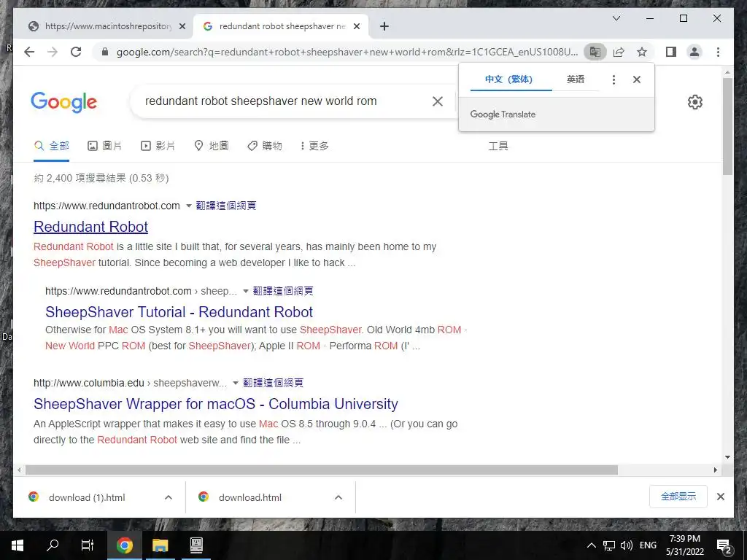
Task: Close the Google Translate popup
Action: tap(636, 79)
